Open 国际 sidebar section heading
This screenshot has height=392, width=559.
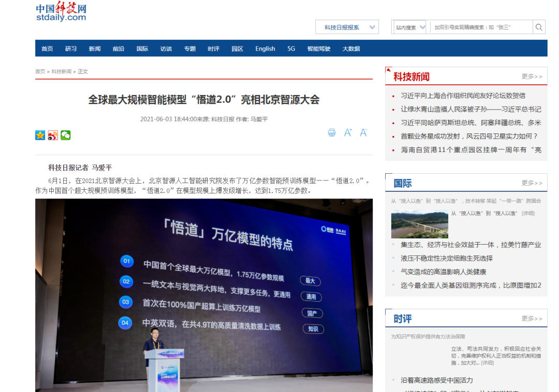point(403,184)
